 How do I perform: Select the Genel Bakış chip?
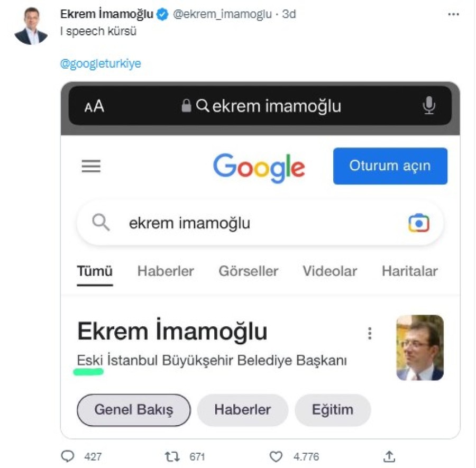click(x=134, y=410)
